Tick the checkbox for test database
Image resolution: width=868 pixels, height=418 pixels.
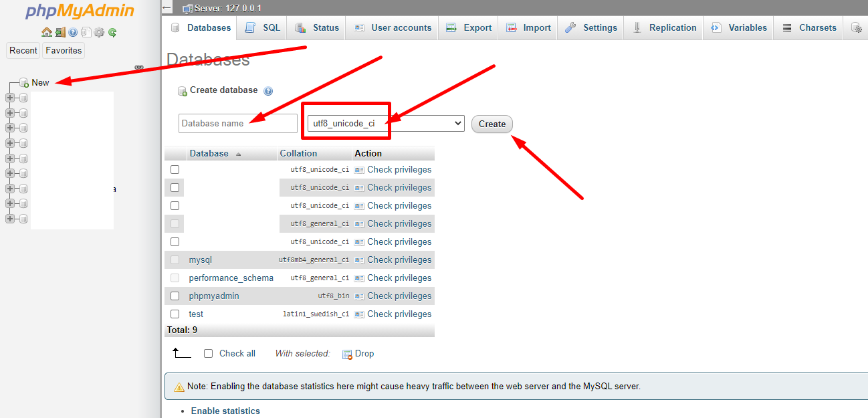click(175, 314)
